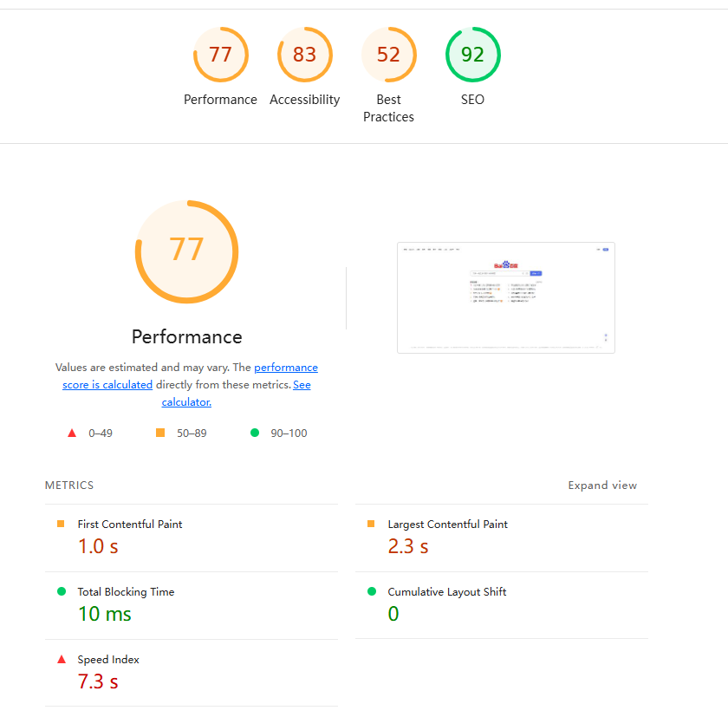Viewport: 728px width, 717px height.
Task: Click the SEO score gauge 92
Action: (x=472, y=55)
